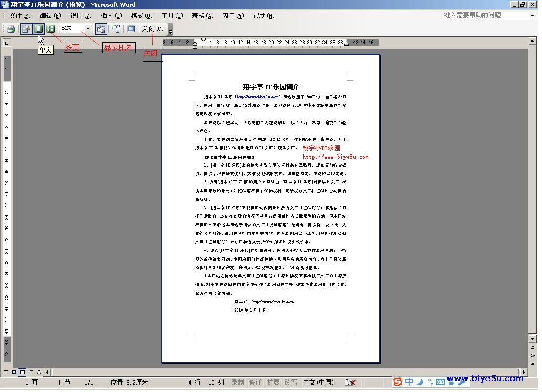Open the 视图 menu
This screenshot has height=392, width=542.
80,16
